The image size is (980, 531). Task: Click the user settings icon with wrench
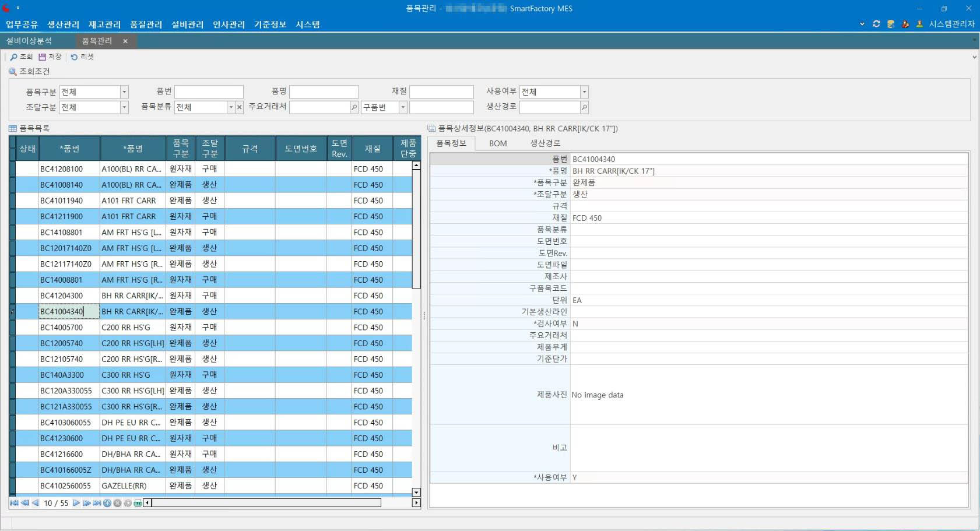[x=905, y=24]
